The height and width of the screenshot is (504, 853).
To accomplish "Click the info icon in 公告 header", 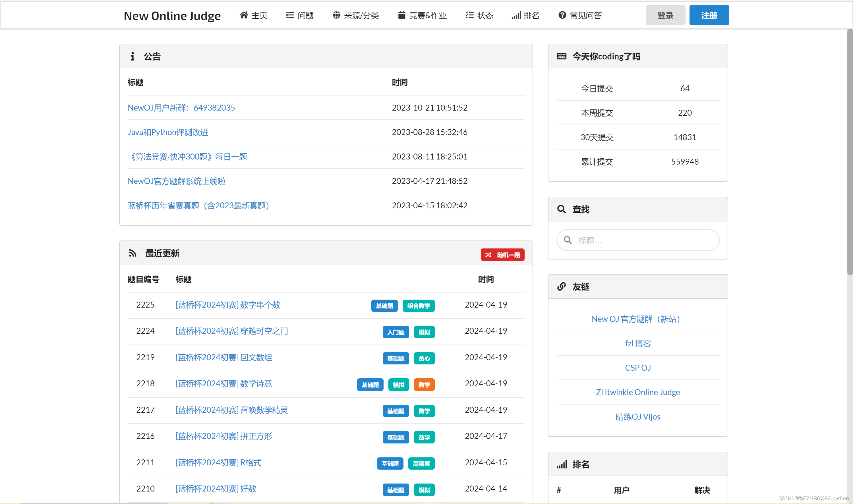I will (132, 56).
